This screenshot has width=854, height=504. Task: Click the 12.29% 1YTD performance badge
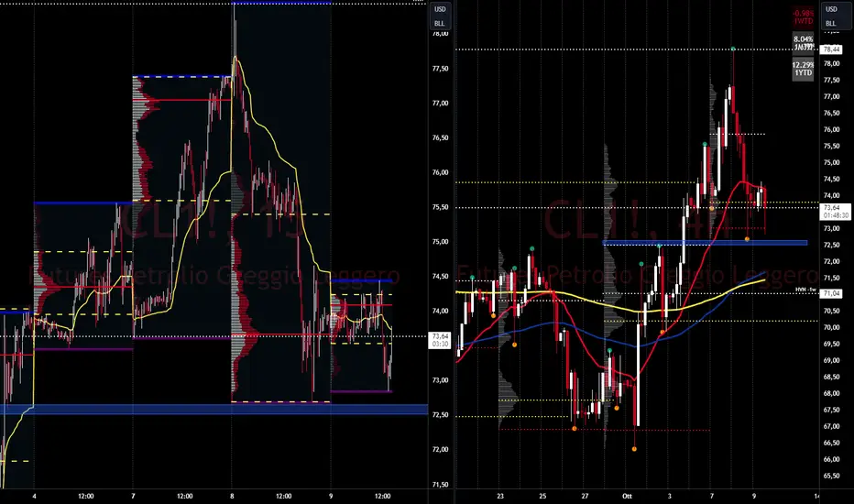[803, 69]
